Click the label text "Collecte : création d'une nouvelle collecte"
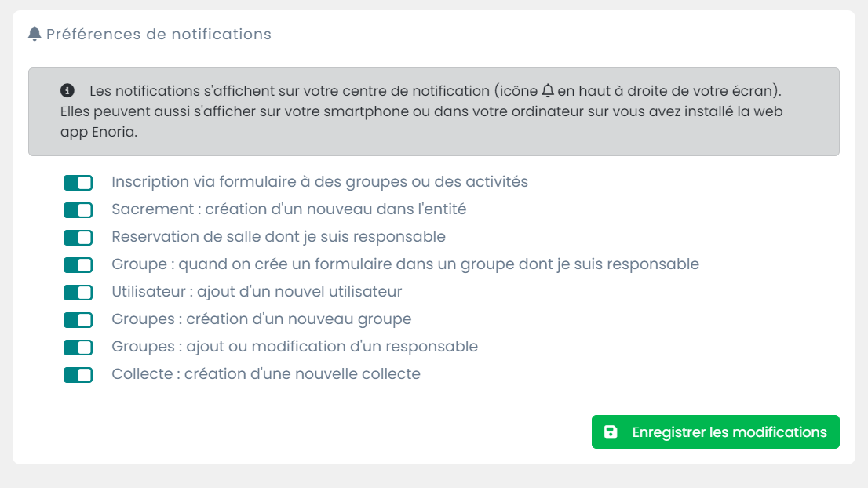 coord(266,374)
